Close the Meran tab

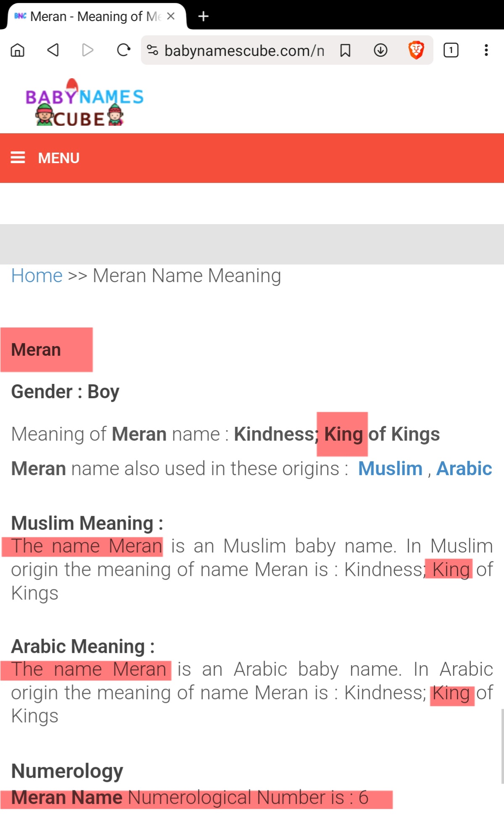(171, 16)
